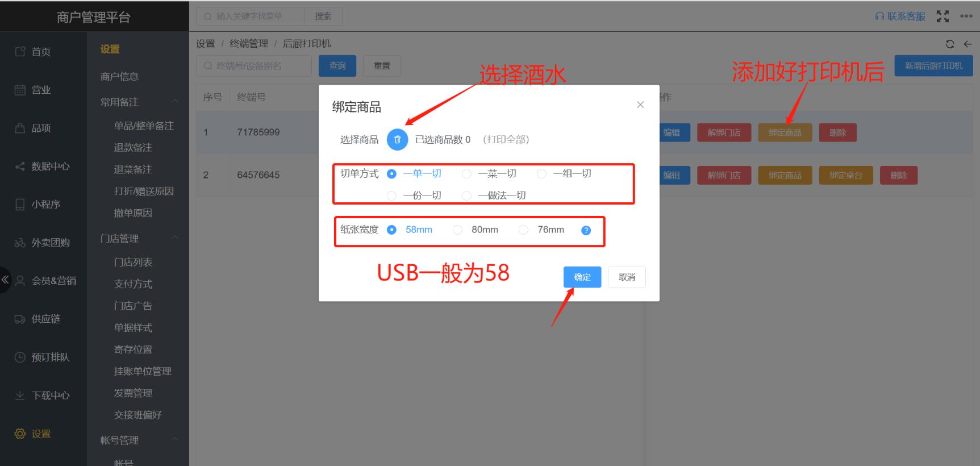Viewport: 980px width, 466px height.
Task: Close the 绑定商品 dialog with X
Action: coord(640,105)
